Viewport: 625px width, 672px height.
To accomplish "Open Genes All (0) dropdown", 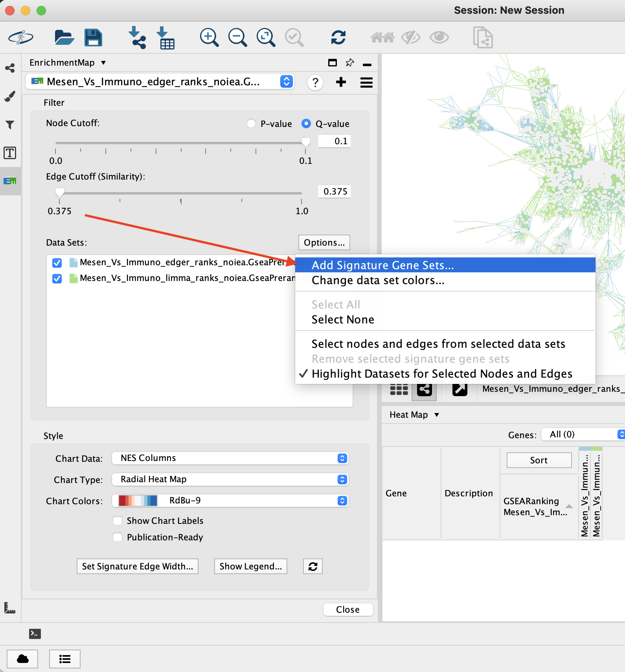I will 583,435.
